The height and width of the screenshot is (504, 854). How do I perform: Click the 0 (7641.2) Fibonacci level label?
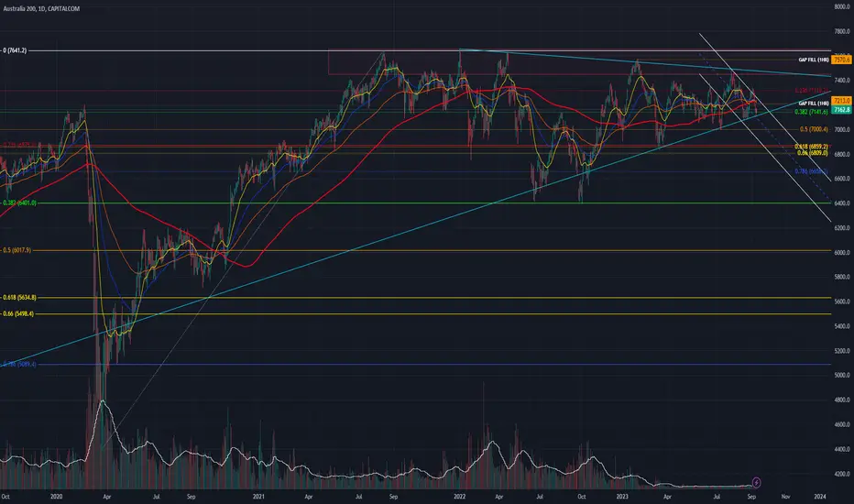pos(14,50)
